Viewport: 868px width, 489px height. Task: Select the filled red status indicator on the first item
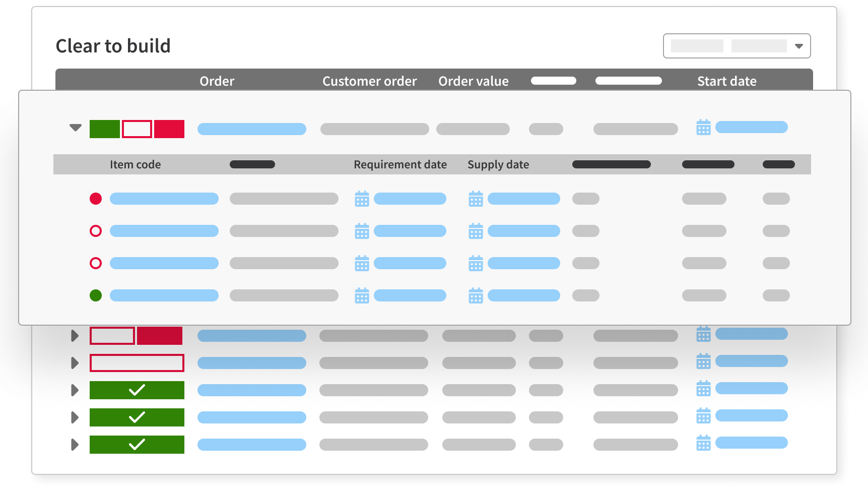(x=95, y=199)
